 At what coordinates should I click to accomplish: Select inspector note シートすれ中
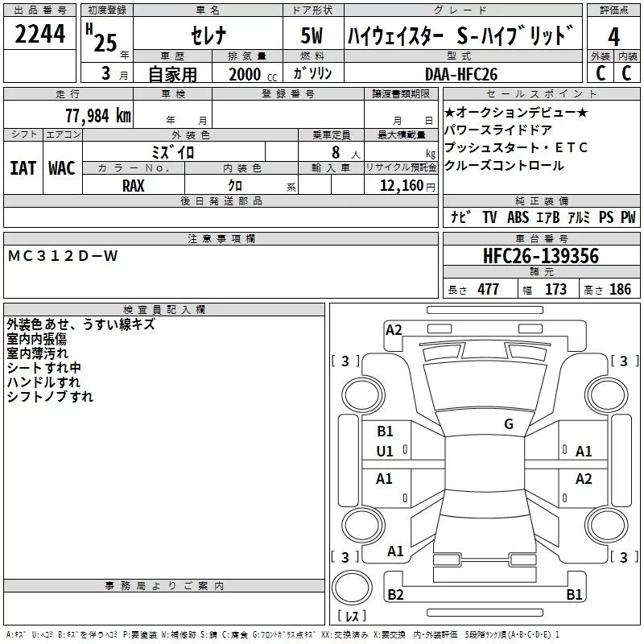coord(43,368)
